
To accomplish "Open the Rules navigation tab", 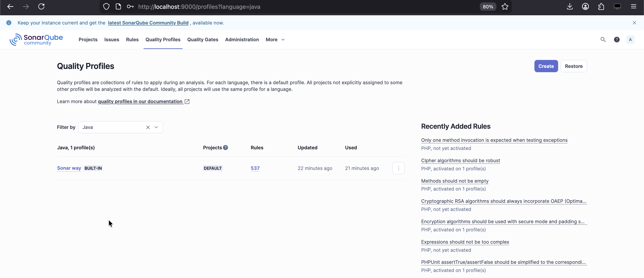I will pos(132,40).
